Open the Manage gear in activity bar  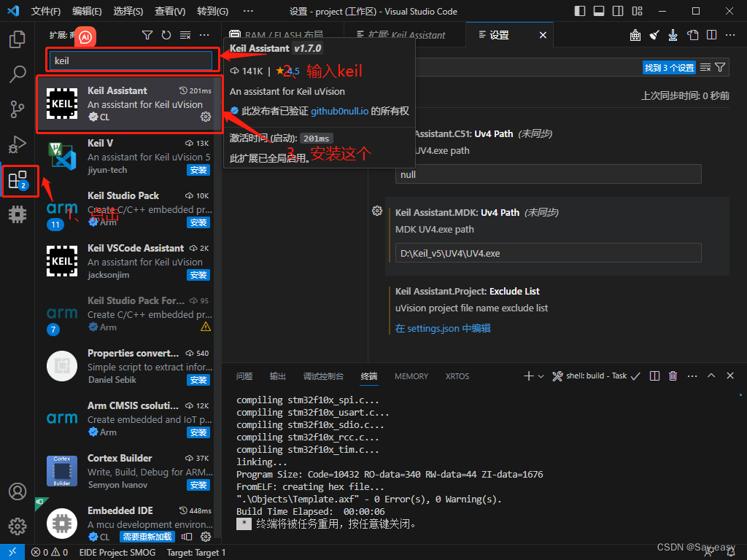point(18,526)
